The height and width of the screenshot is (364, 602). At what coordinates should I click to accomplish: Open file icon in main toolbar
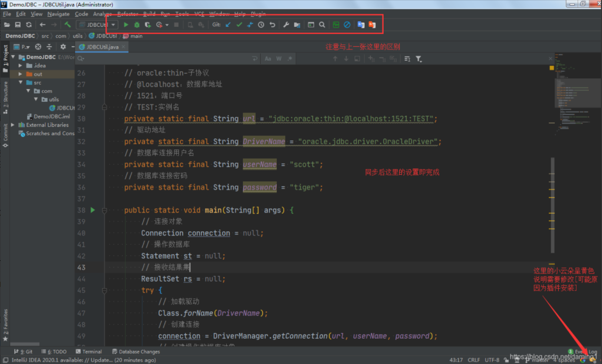pyautogui.click(x=7, y=25)
